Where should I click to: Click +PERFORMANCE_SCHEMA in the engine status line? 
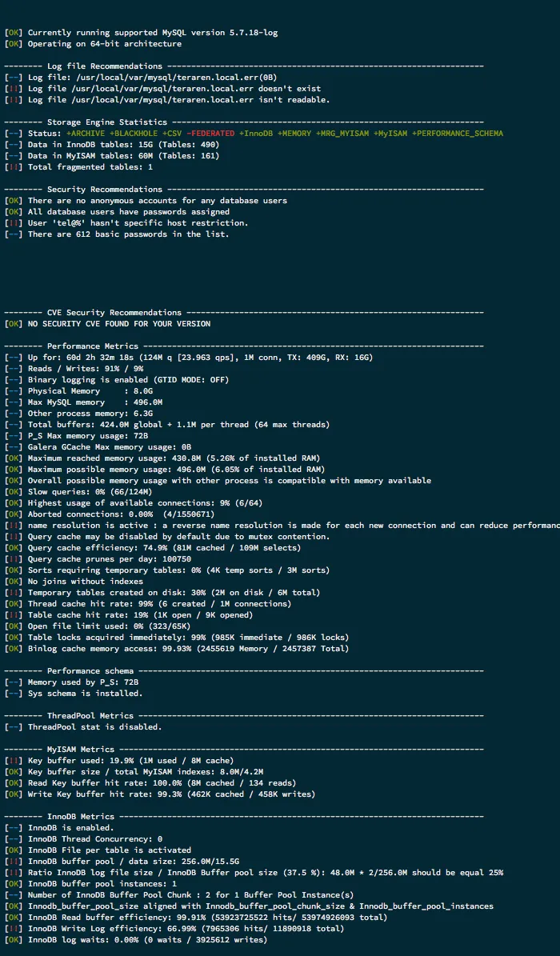click(458, 134)
